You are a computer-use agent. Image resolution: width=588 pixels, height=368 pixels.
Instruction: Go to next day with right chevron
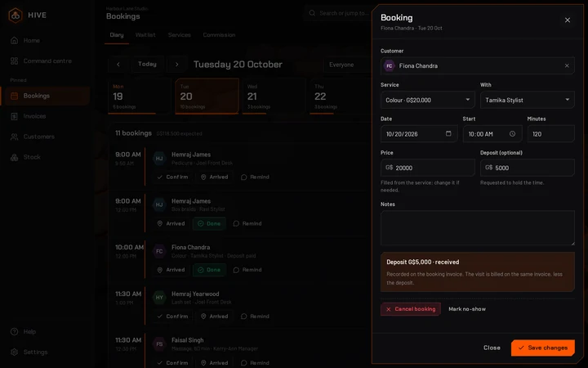click(x=177, y=65)
